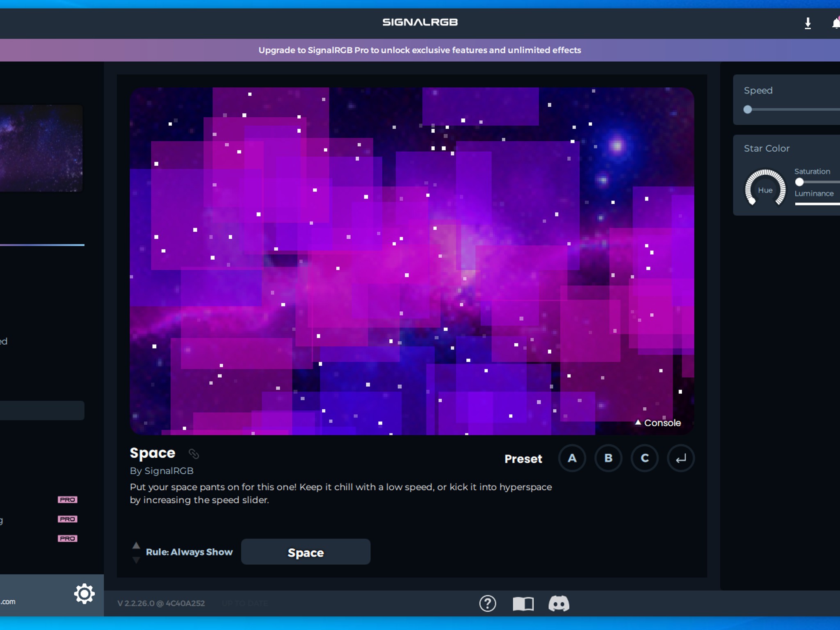
Task: Click the third PRO badge in sidebar
Action: coord(68,538)
